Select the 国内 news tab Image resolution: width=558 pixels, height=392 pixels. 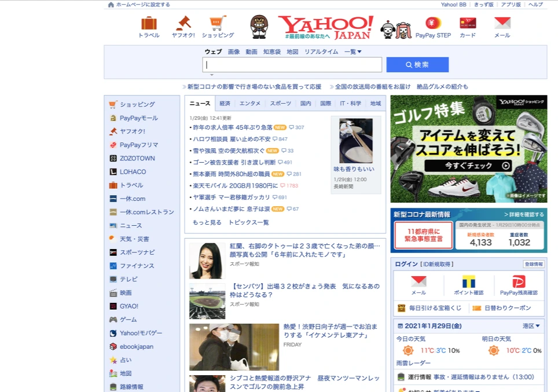(306, 104)
